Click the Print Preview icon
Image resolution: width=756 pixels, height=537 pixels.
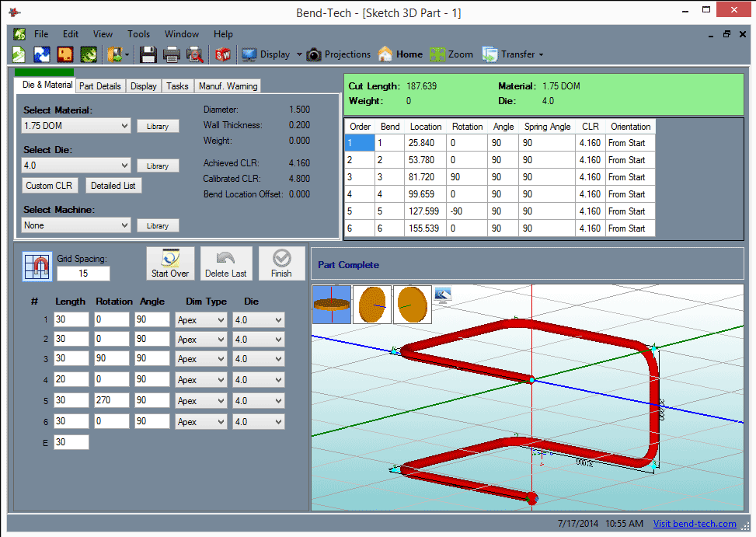coord(196,54)
